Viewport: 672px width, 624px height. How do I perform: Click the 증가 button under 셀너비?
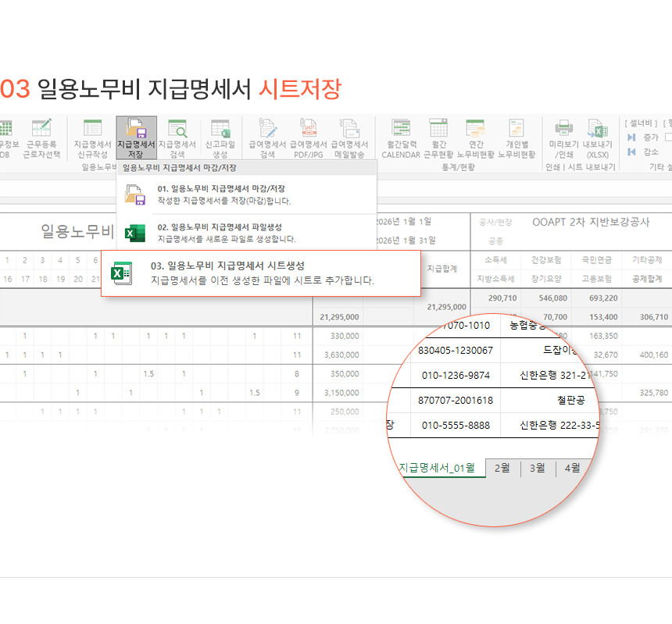click(644, 137)
